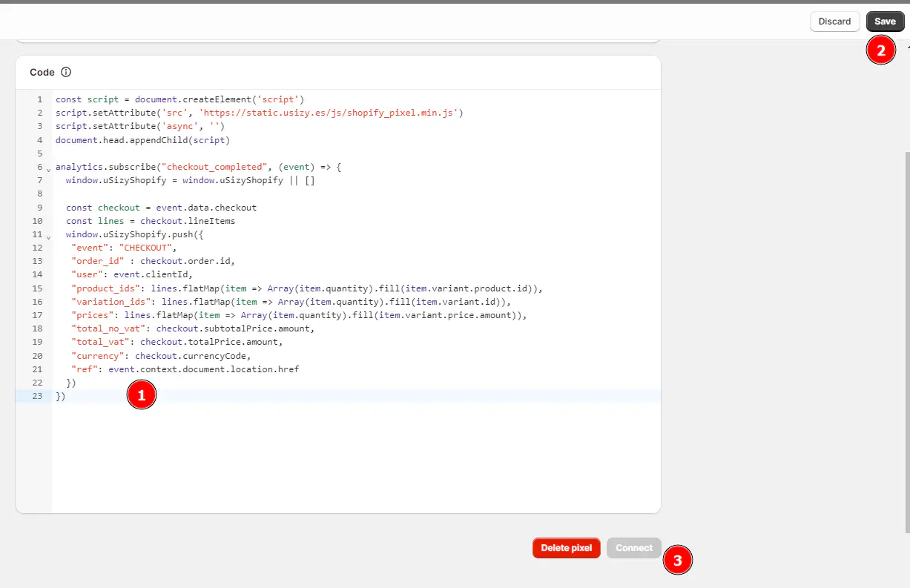
Task: Click the "CHECKOUT" event value on line 12
Action: click(x=145, y=248)
